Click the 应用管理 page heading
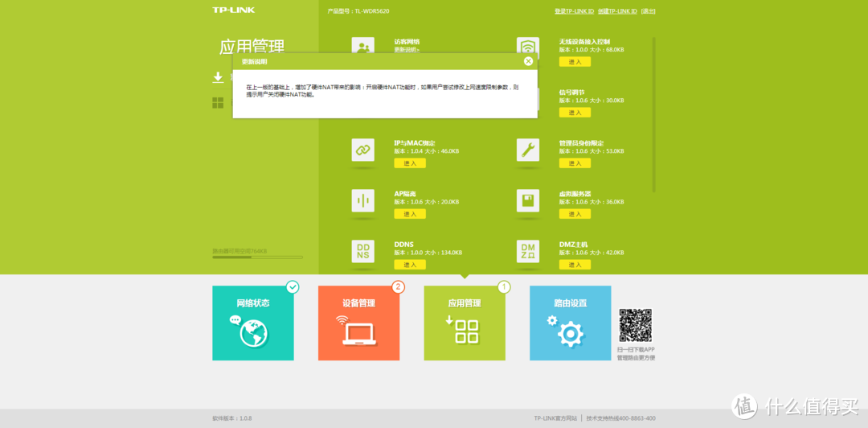The height and width of the screenshot is (428, 868). coord(252,47)
